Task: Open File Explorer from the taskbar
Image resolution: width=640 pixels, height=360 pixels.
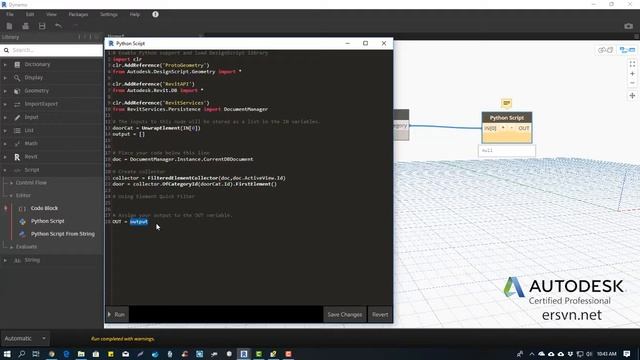Action: click(81, 354)
